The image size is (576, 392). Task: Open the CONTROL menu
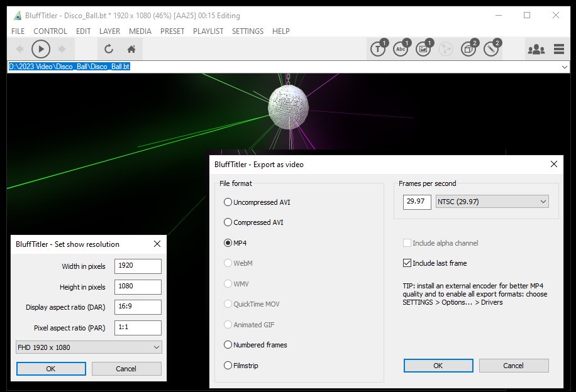pos(50,31)
